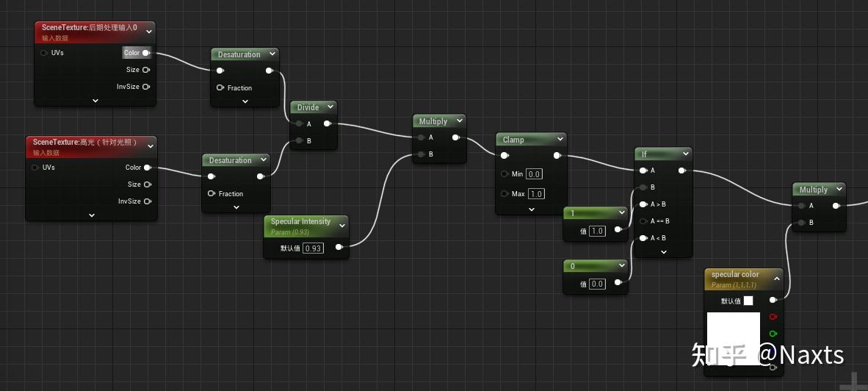
Task: Click the Clamp node Max pin
Action: pyautogui.click(x=504, y=194)
